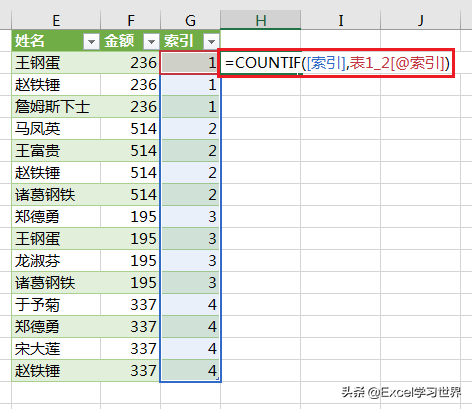Open the 金额 column filter dropdown

(151, 42)
